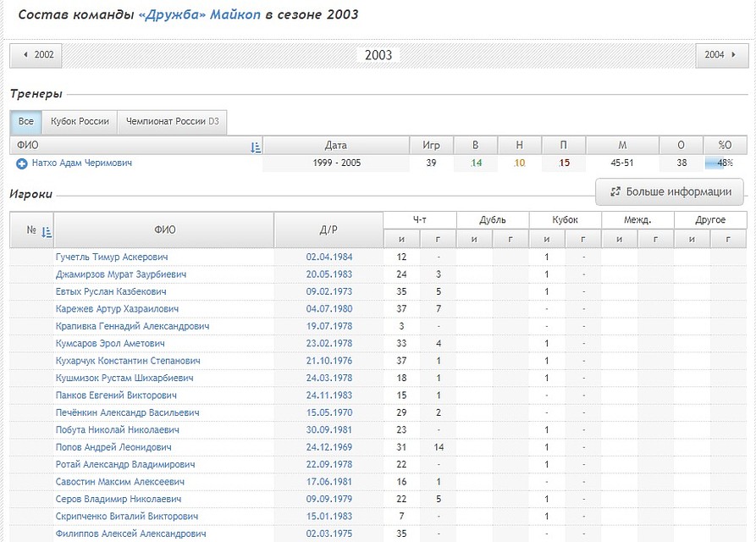Go to previous season 2002

36,55
